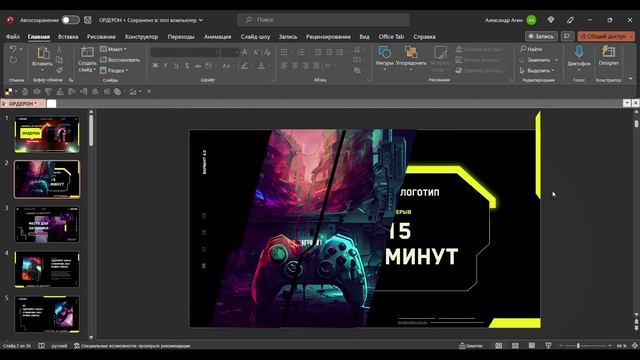Click the cut scissors icon

(60, 49)
